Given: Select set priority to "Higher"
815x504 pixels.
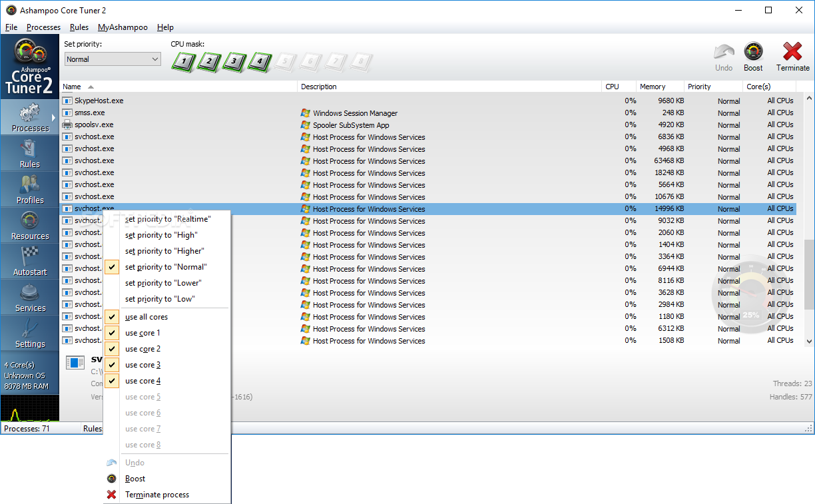Looking at the screenshot, I should point(166,251).
